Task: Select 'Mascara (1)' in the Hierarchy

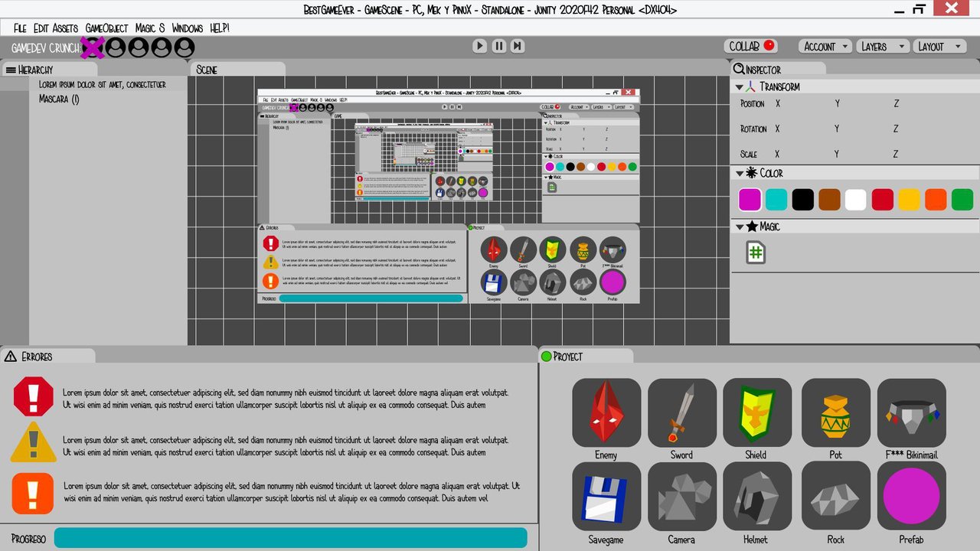Action: click(x=60, y=99)
